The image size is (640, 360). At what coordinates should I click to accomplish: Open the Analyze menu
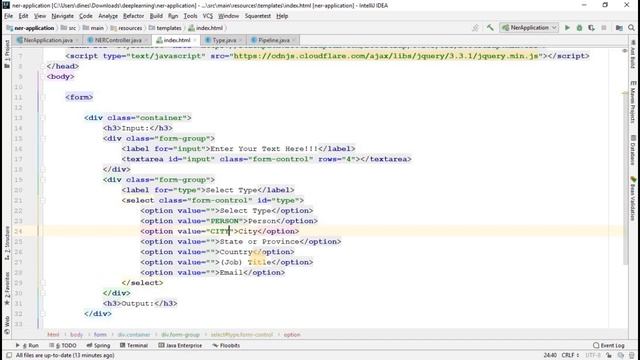click(x=108, y=16)
